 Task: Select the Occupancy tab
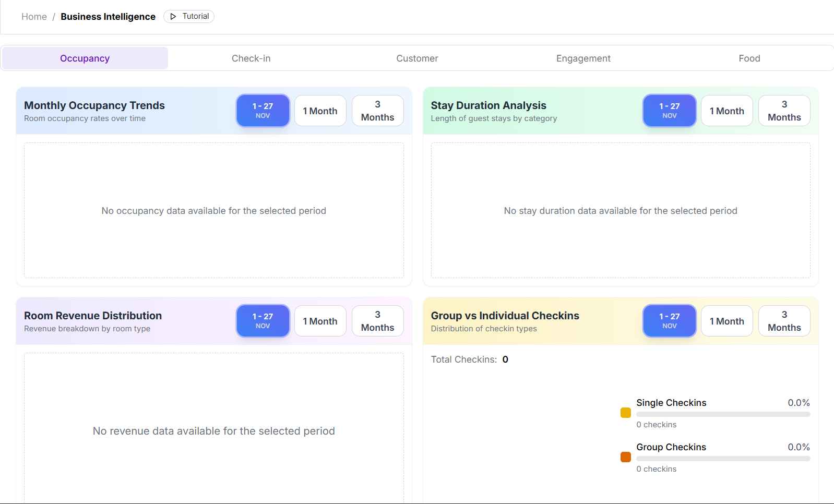click(x=85, y=58)
